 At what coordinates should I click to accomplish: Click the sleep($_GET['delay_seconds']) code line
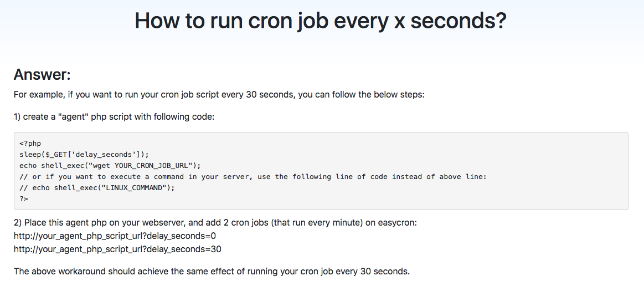(84, 155)
